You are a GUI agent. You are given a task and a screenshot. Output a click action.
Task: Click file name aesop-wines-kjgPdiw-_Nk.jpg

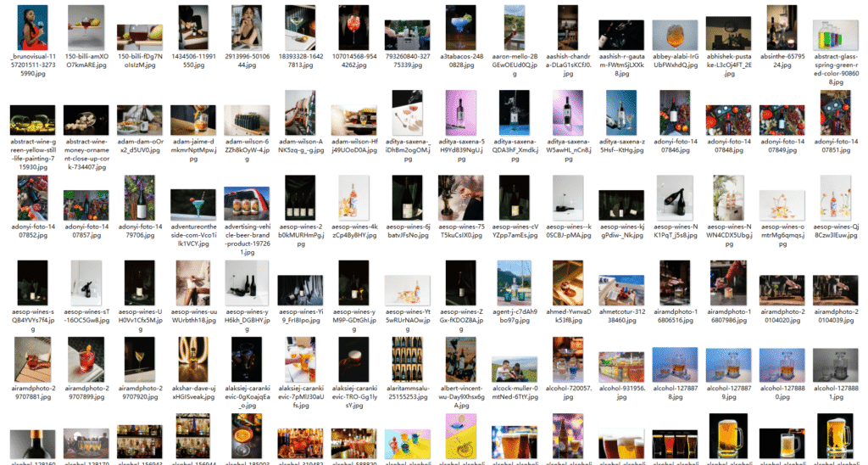[621, 231]
